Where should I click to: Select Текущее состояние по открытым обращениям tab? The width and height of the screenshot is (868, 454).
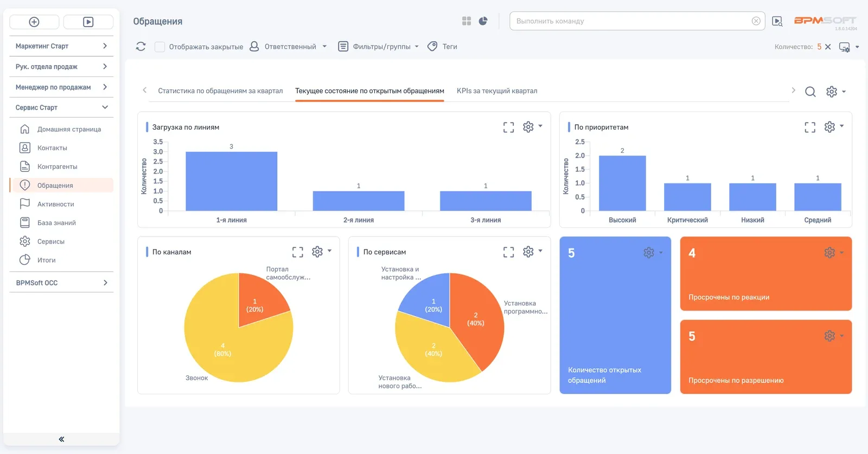coord(369,91)
